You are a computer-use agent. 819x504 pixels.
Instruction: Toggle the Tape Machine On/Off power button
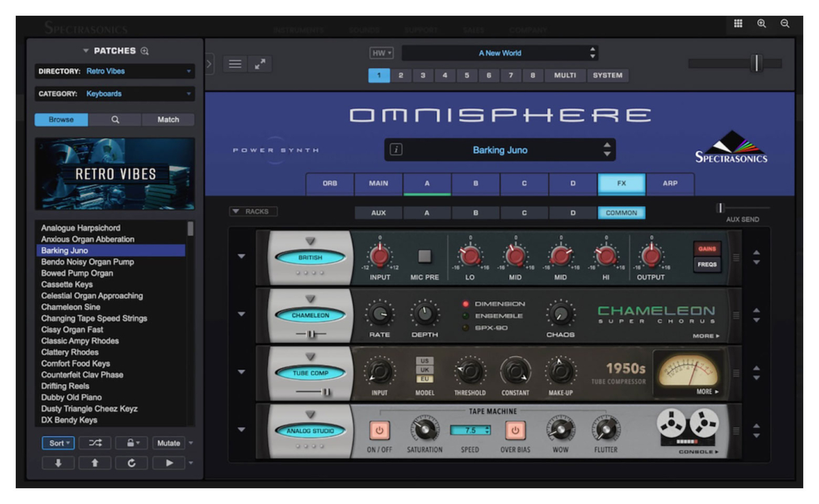pyautogui.click(x=379, y=430)
